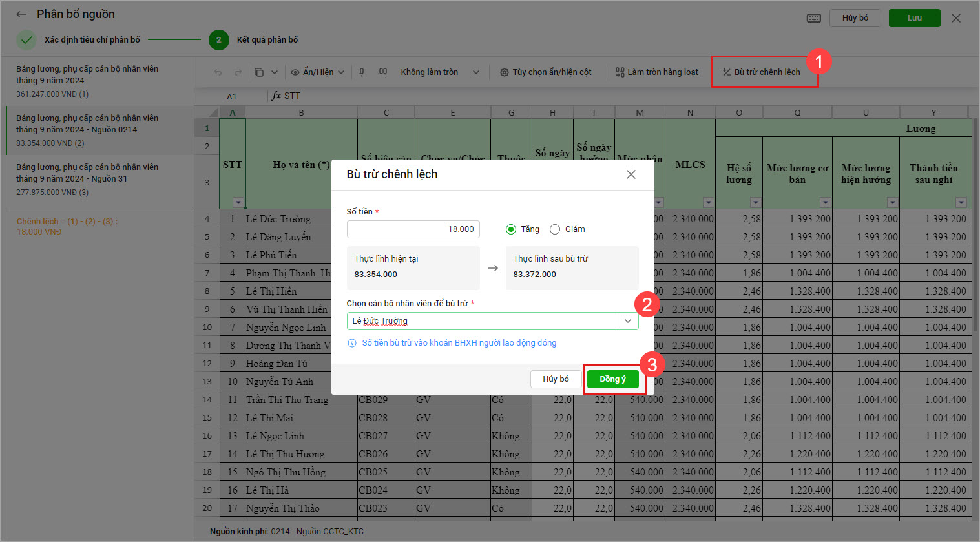The width and height of the screenshot is (980, 542).
Task: Click the copy icon in toolbar
Action: [259, 72]
